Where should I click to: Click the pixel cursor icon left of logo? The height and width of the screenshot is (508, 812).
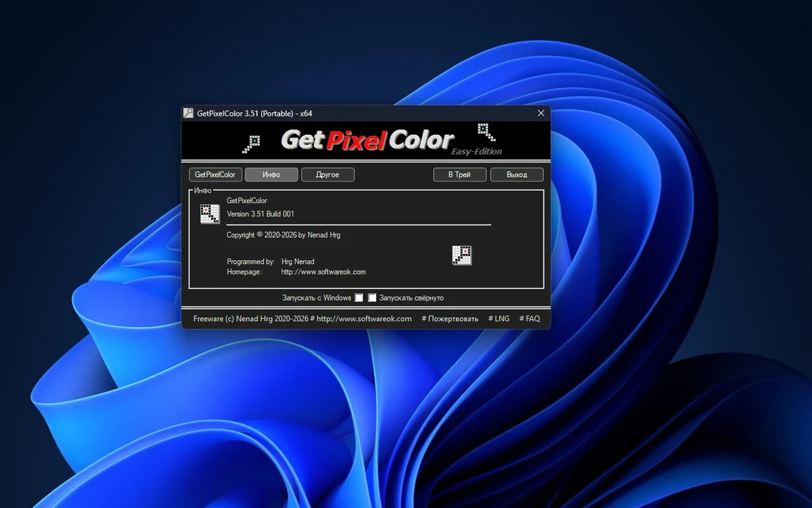(252, 144)
